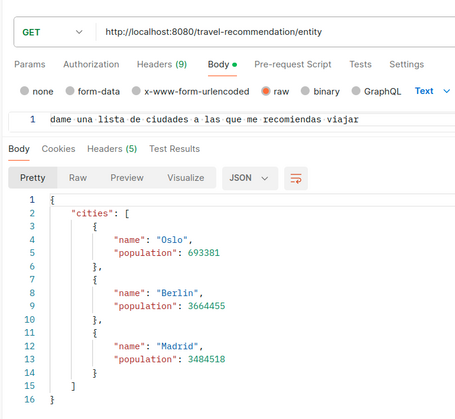Screen dimensions: 455x419
Task: Click response line number 16
Action: tap(30, 399)
